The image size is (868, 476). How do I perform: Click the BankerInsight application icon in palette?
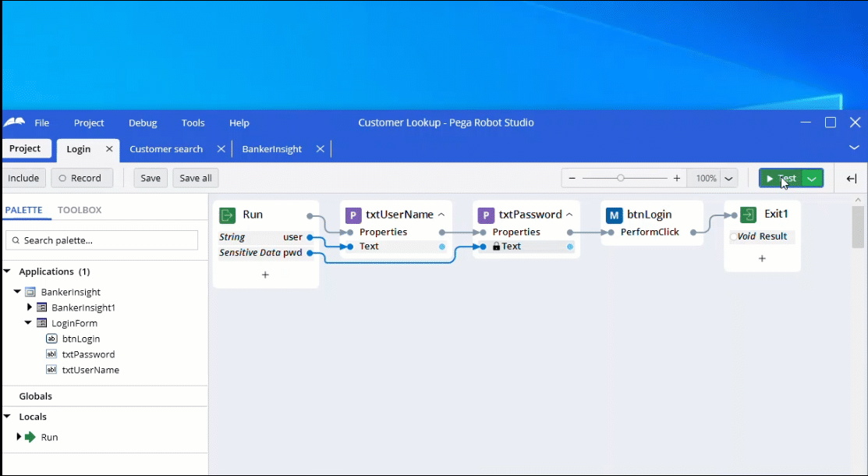click(x=30, y=292)
